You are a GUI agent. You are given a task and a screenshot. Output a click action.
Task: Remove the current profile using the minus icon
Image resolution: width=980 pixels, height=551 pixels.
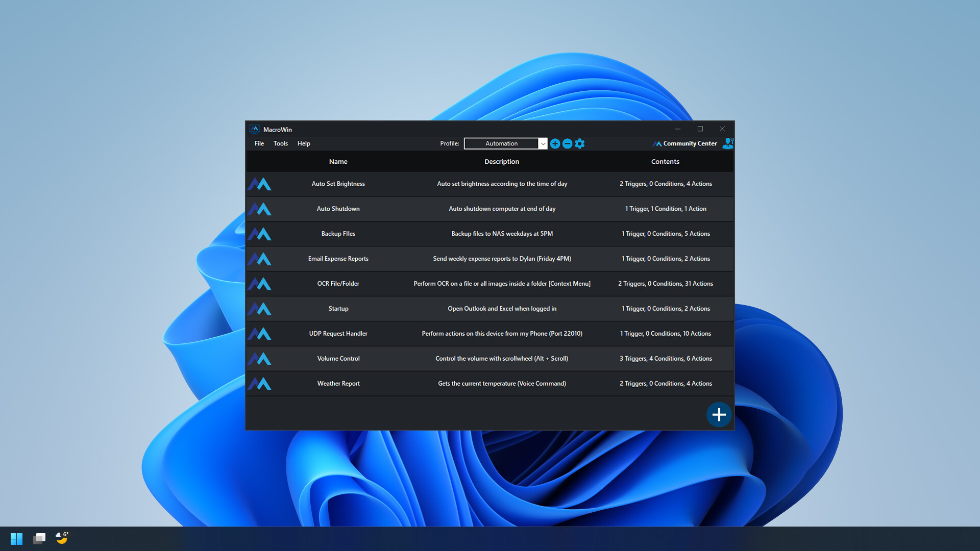[567, 143]
